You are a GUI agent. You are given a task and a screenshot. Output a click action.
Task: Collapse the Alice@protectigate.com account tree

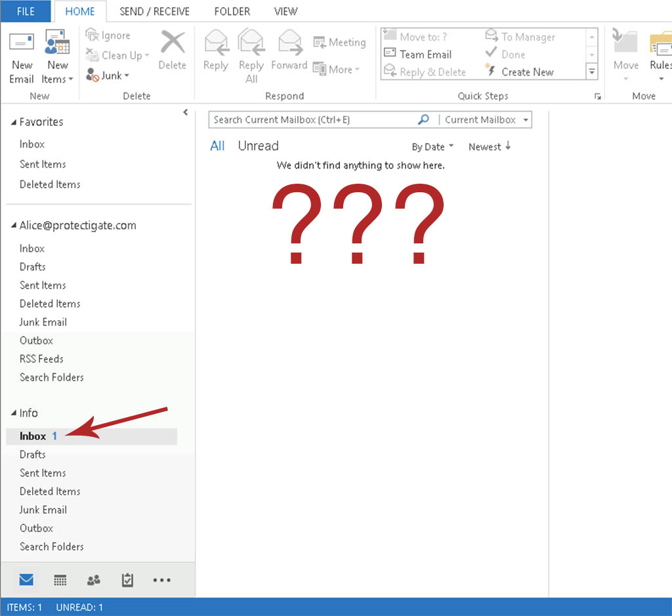click(x=14, y=225)
